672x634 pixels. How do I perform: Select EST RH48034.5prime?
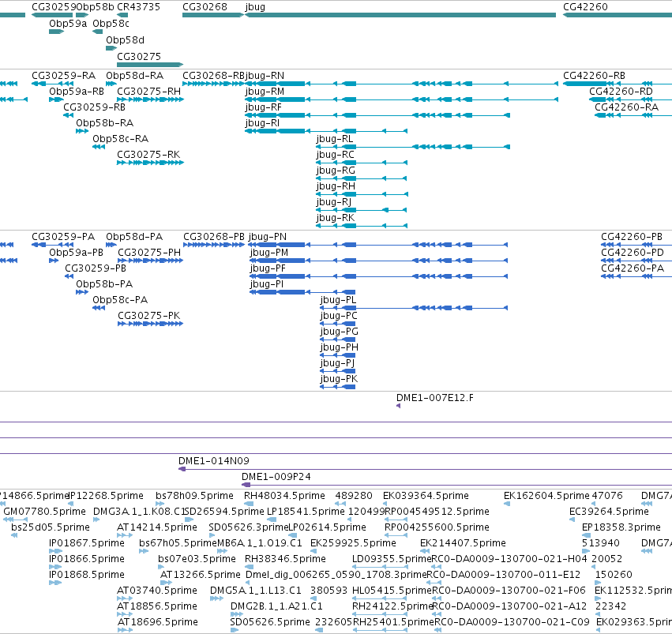click(x=284, y=496)
